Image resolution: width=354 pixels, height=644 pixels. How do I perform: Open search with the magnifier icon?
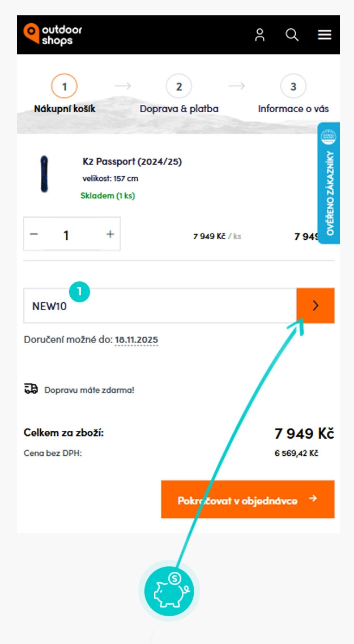tap(292, 35)
